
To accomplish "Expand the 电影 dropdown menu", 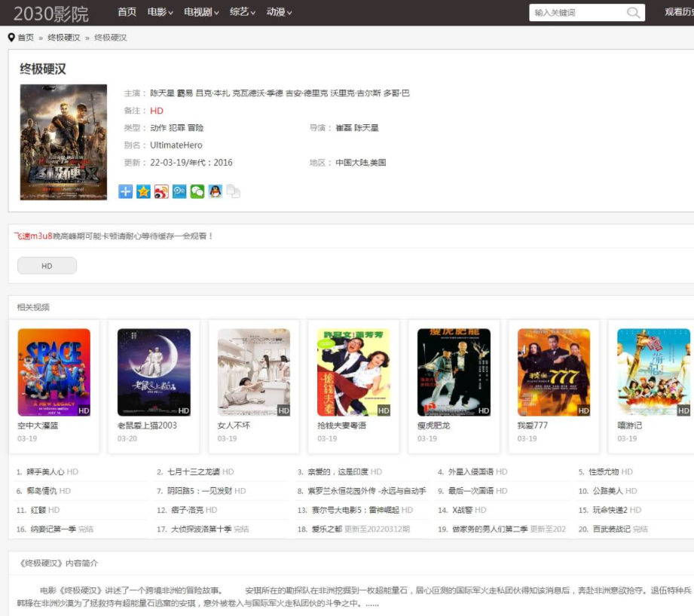I will (x=161, y=12).
